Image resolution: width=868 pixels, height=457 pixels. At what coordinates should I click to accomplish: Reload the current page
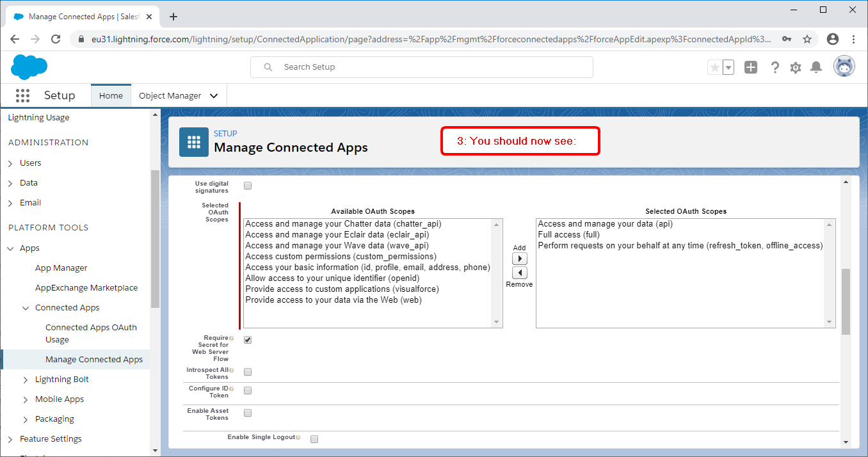pos(56,39)
